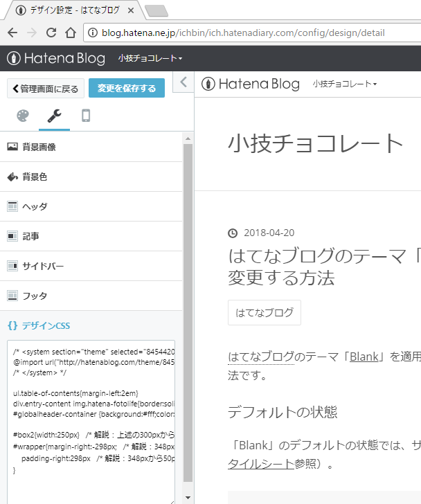Collapse the デザインCSS section
The image size is (421, 504).
tap(91, 325)
